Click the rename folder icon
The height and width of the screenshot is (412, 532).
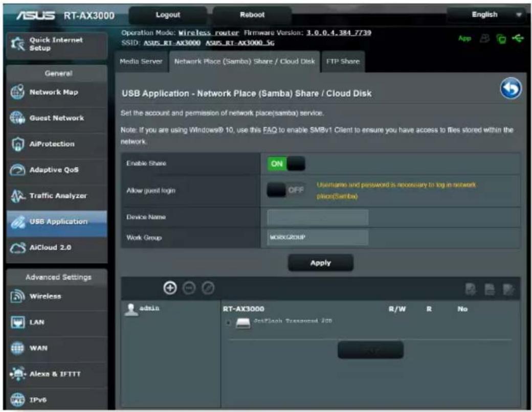508,289
